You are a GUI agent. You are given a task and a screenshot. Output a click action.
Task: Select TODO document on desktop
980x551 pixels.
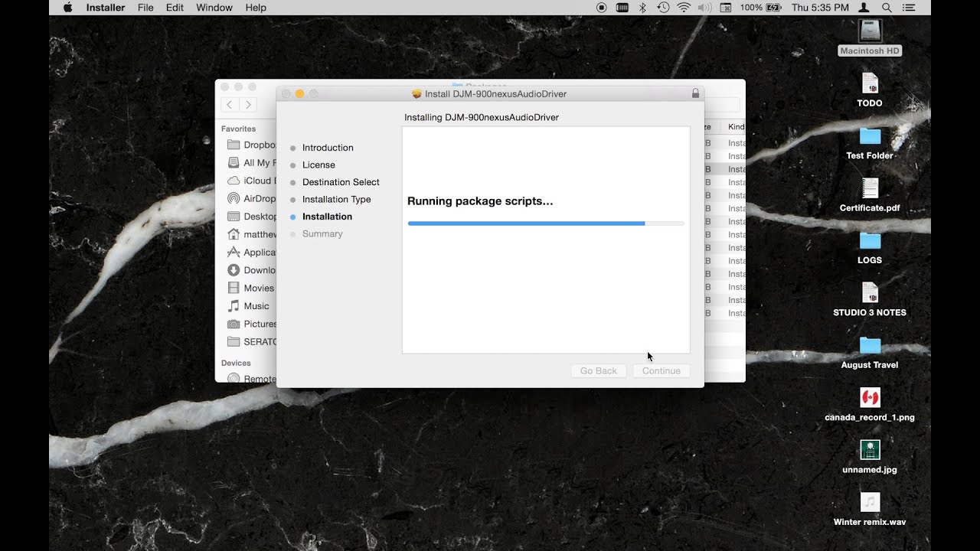coord(870,90)
